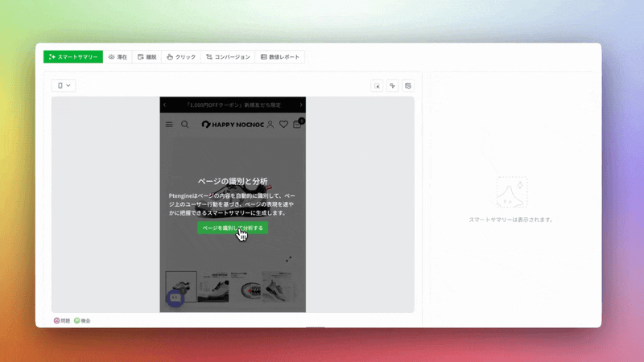Click the user account icon in preview

pos(270,125)
